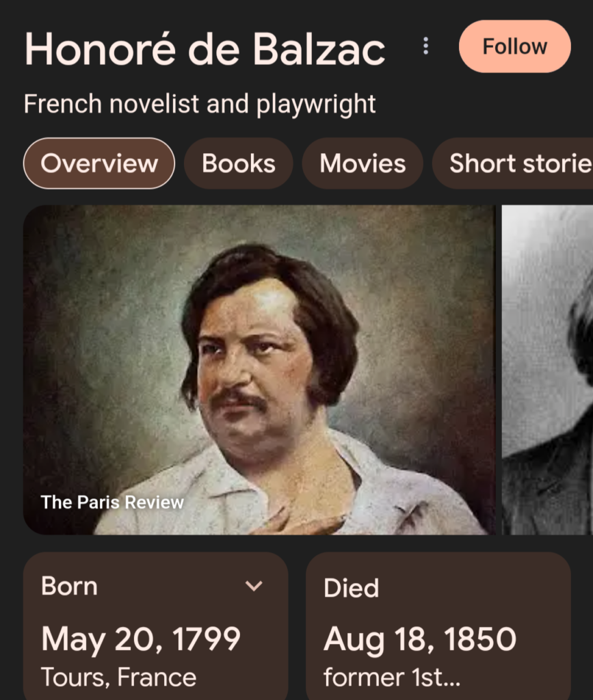Tap the Honoré de Balzac title heading
The height and width of the screenshot is (700, 593).
[205, 49]
